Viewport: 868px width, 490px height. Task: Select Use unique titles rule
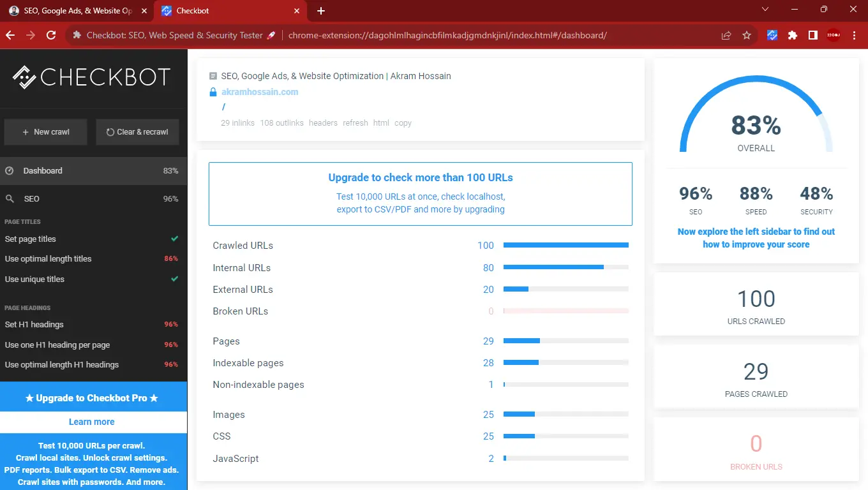(93, 279)
